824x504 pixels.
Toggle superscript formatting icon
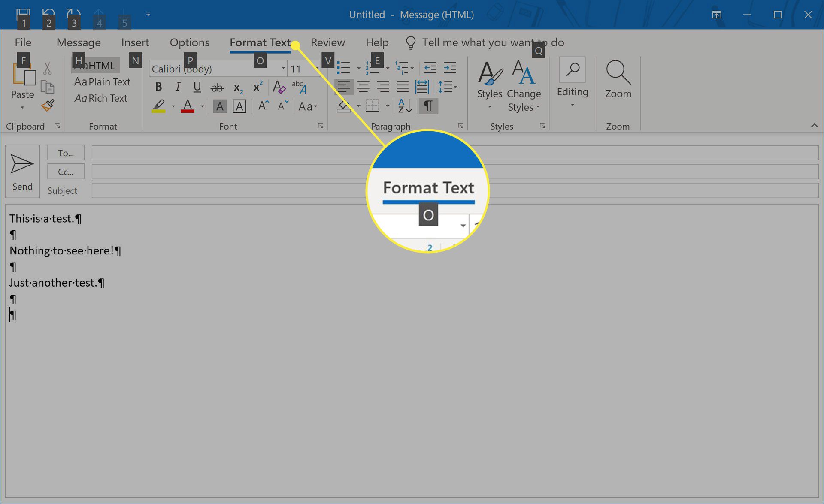pyautogui.click(x=256, y=87)
